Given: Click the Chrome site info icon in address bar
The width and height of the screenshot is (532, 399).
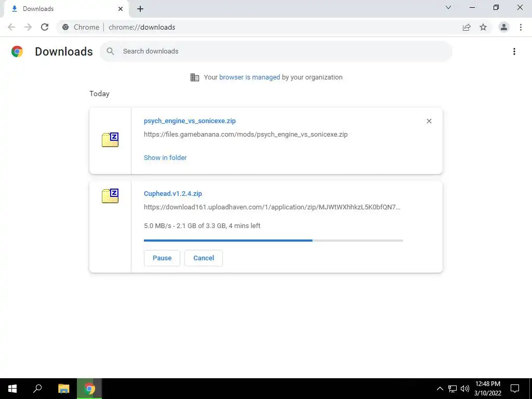Looking at the screenshot, I should click(x=65, y=27).
